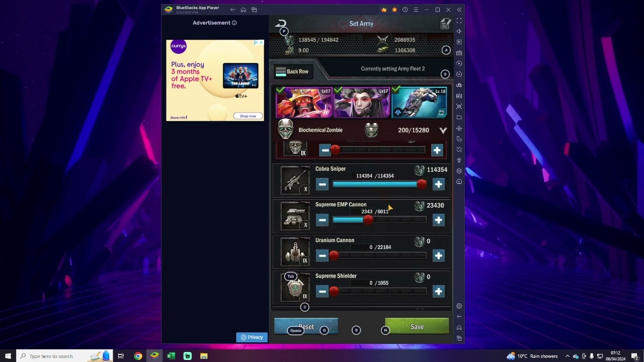Select the Supreme Shielder thumbnail
Screen dimensions: 644x362
[295, 288]
